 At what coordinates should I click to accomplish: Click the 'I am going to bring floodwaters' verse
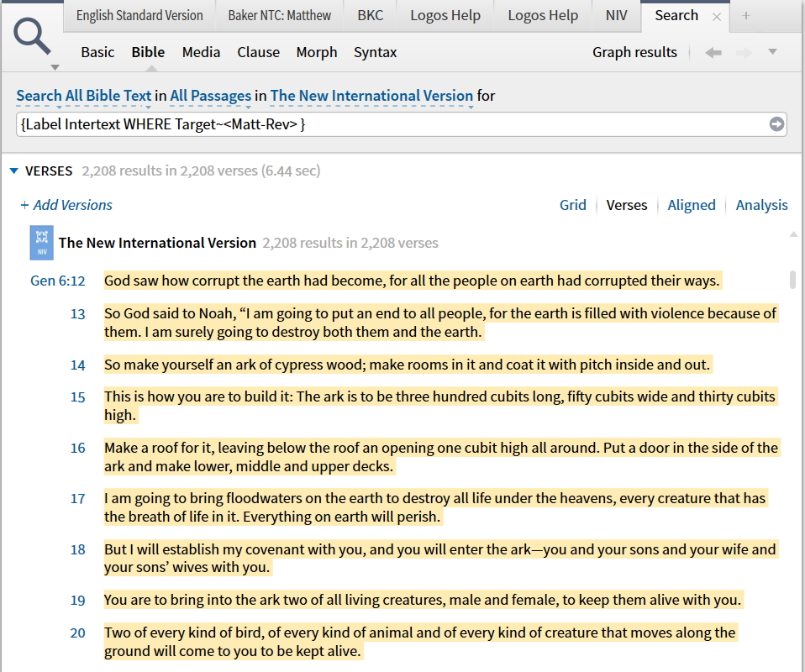(434, 507)
